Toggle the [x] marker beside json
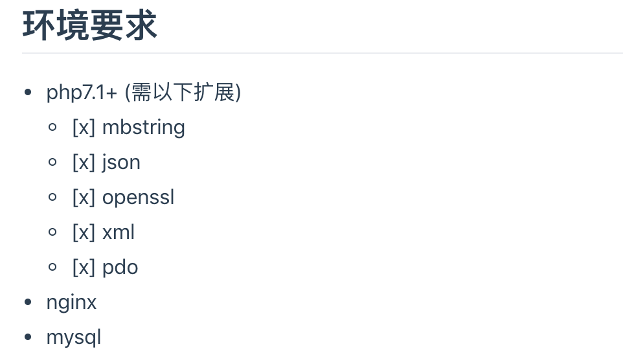The width and height of the screenshot is (623, 364). pyautogui.click(x=84, y=163)
